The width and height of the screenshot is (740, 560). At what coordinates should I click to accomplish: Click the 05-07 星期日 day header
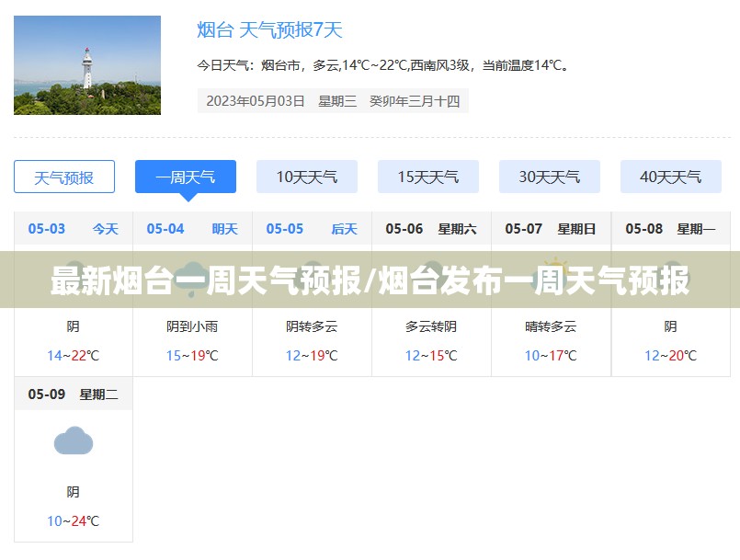551,229
